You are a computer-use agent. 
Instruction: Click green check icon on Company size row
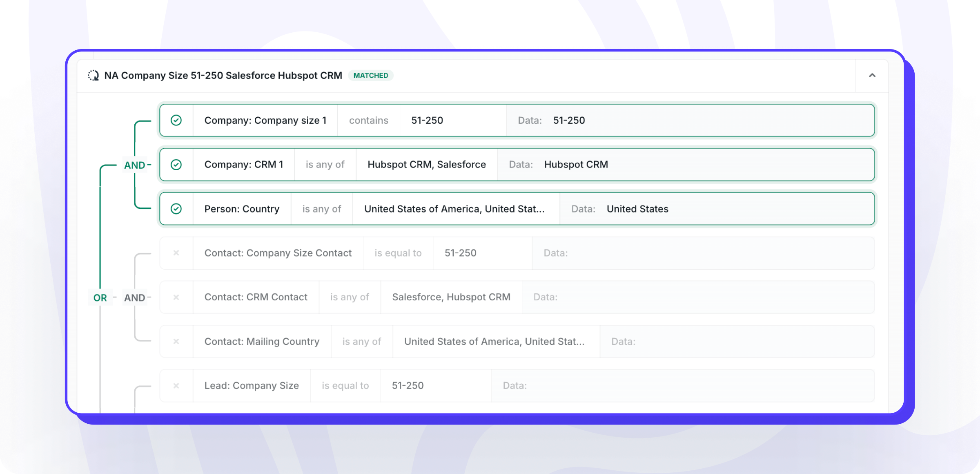pyautogui.click(x=176, y=120)
